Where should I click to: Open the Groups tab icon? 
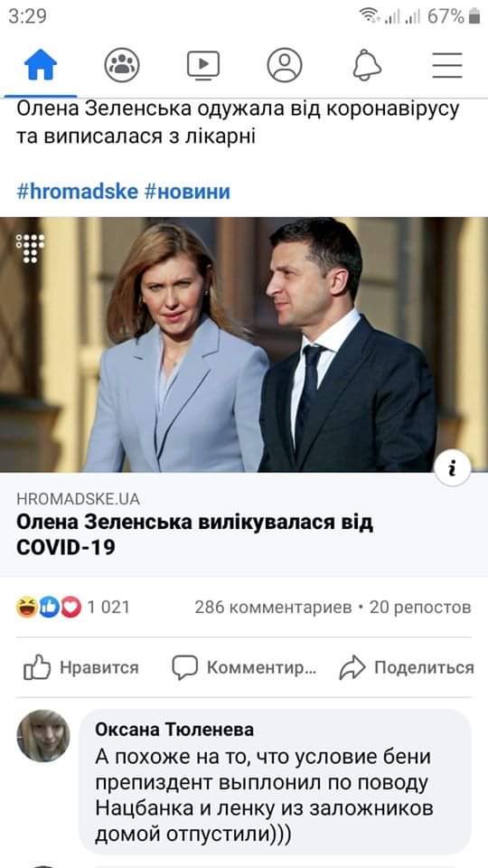(x=122, y=65)
